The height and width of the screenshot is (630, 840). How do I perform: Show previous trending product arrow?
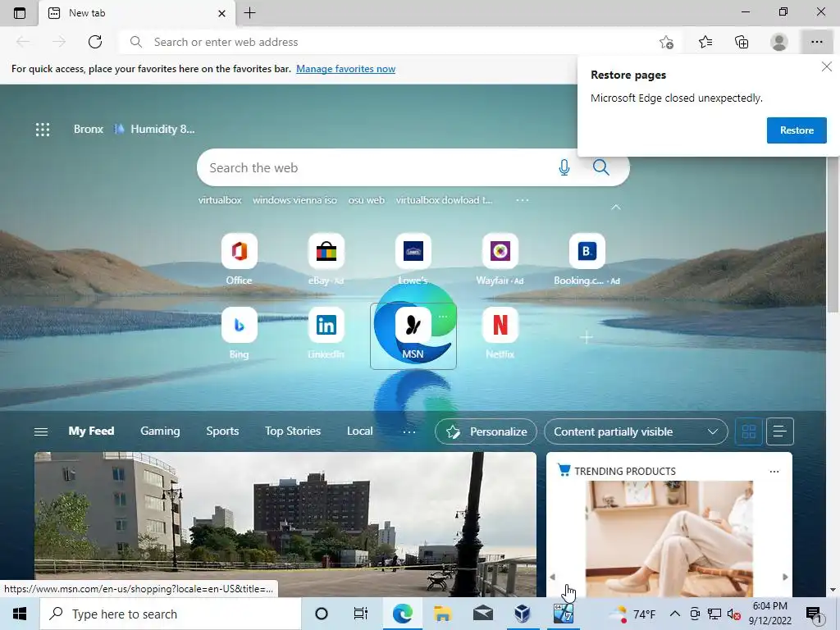click(552, 577)
